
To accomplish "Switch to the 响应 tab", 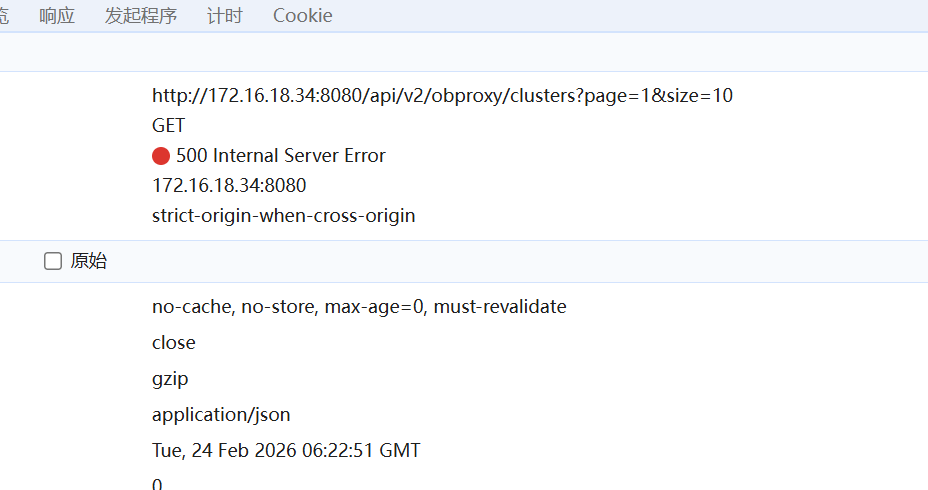I will click(57, 16).
